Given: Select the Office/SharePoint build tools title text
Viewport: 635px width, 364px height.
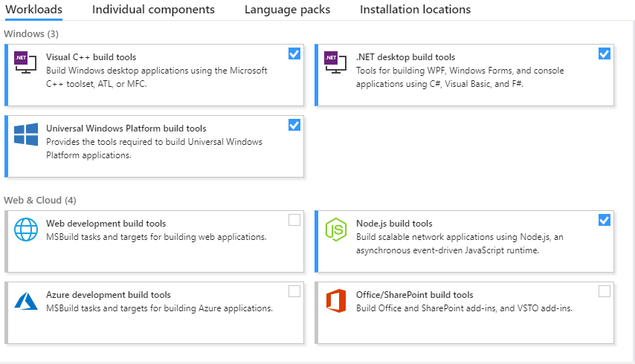Looking at the screenshot, I should pyautogui.click(x=414, y=295).
